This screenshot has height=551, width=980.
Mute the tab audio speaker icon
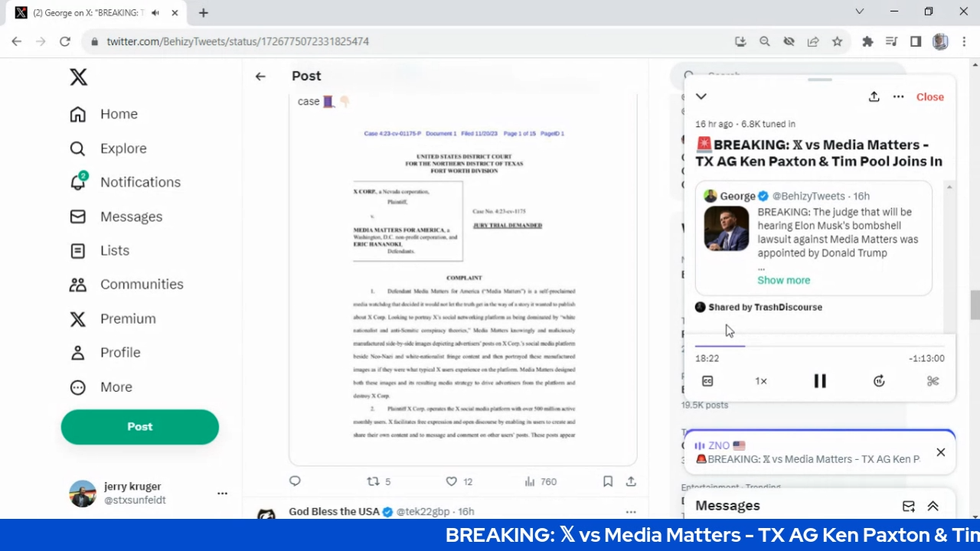point(155,13)
